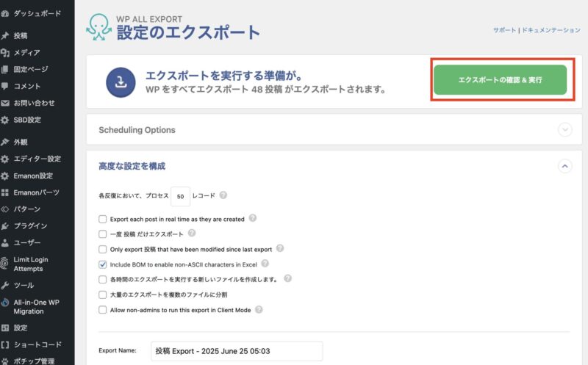The width and height of the screenshot is (588, 365).
Task: Open the ドキュメンテーション link
Action: pos(551,30)
